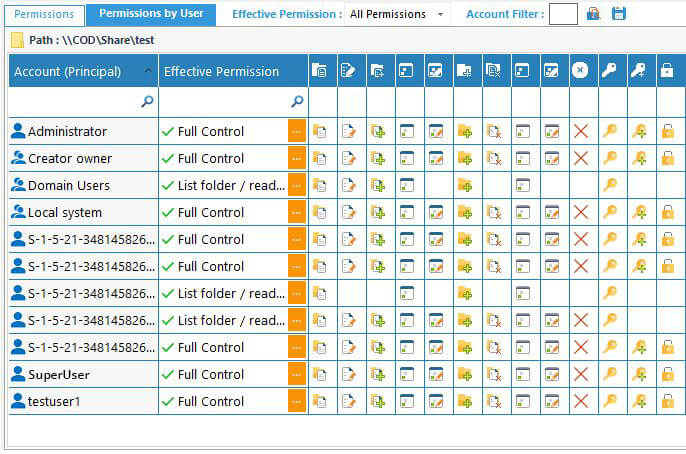Switch to the Permissions tab
The width and height of the screenshot is (686, 454).
(44, 14)
